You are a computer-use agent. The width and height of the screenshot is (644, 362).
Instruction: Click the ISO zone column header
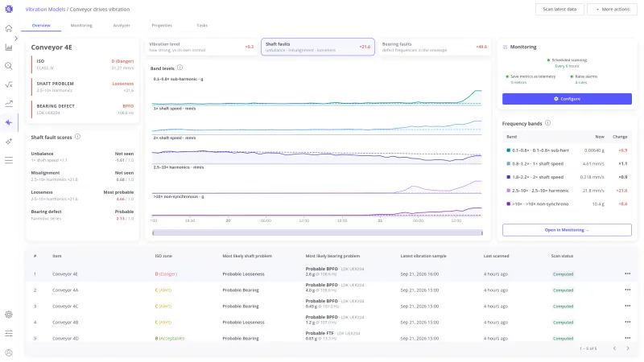tap(163, 256)
